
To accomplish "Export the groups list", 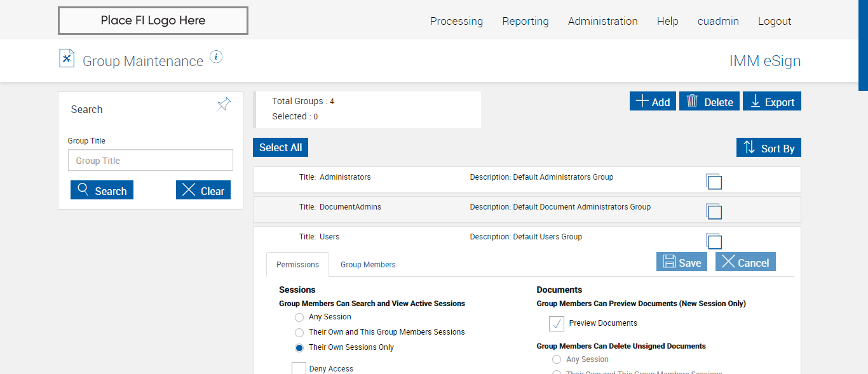I will pos(771,102).
